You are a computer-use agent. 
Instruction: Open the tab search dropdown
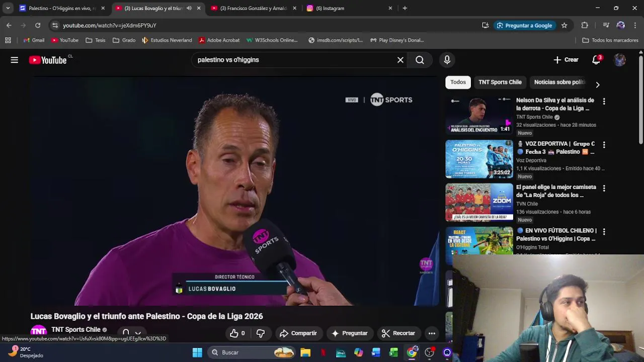pyautogui.click(x=8, y=8)
